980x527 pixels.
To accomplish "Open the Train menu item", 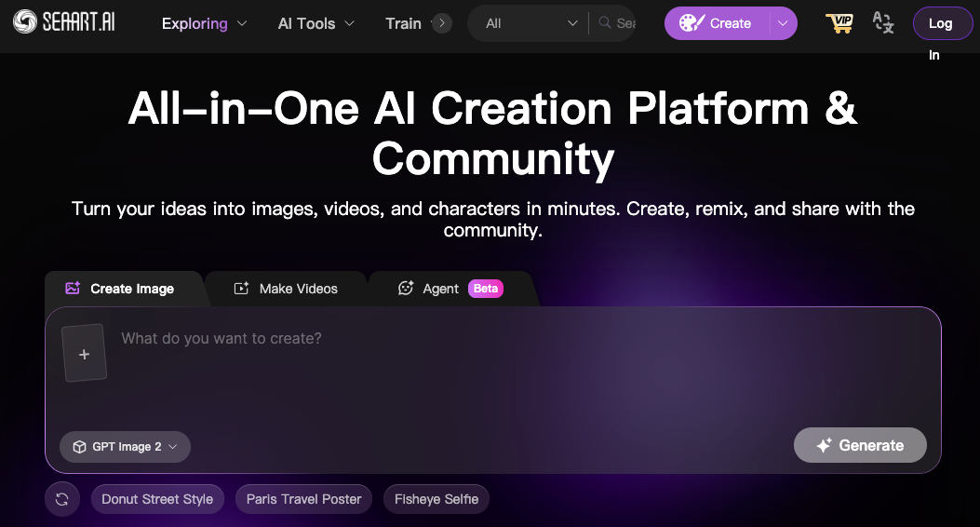I will click(403, 24).
